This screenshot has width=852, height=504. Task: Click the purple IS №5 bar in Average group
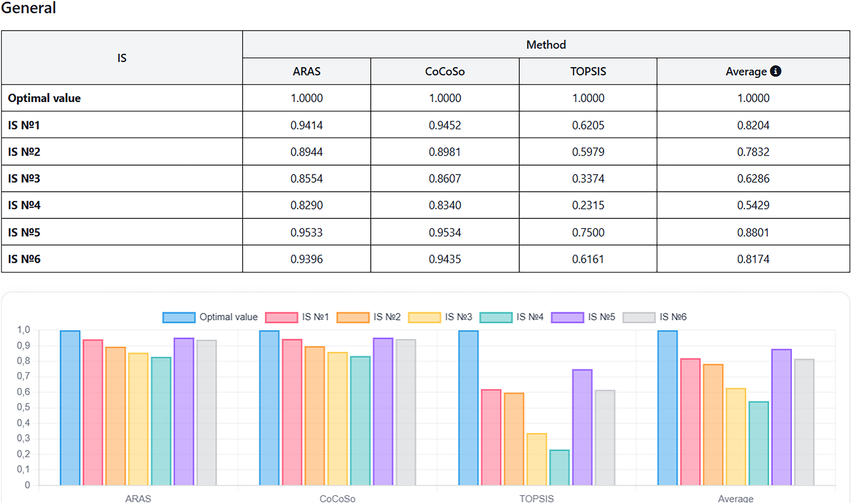click(x=781, y=417)
